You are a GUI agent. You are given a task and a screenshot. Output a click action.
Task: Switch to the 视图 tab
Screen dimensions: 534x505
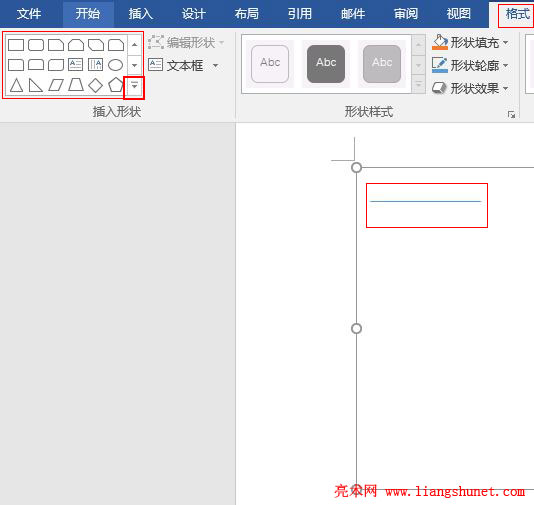tap(459, 14)
